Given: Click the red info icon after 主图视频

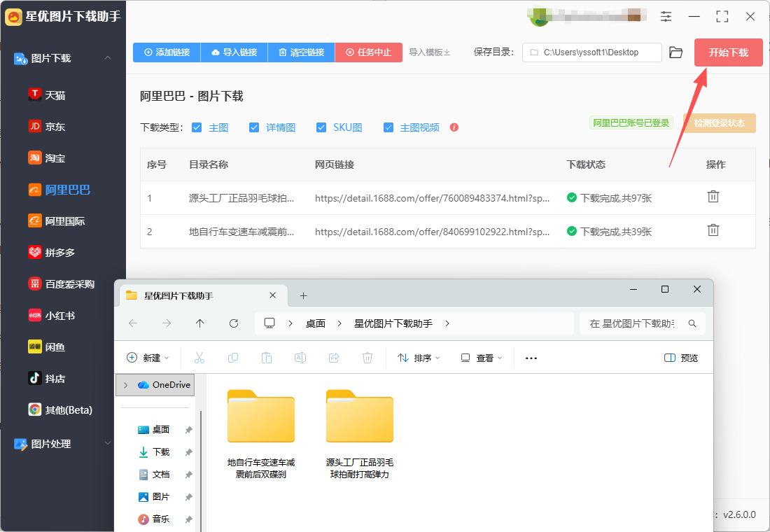Looking at the screenshot, I should (454, 127).
